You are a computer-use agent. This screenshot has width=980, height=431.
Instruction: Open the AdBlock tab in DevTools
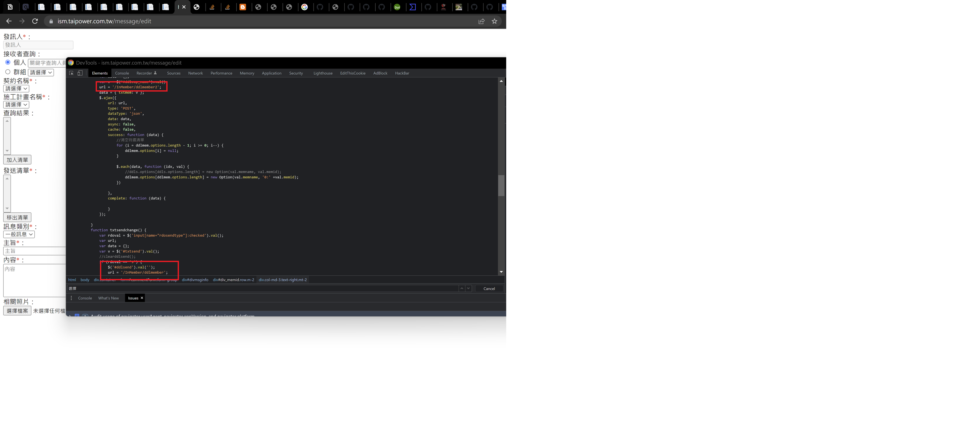coord(380,73)
